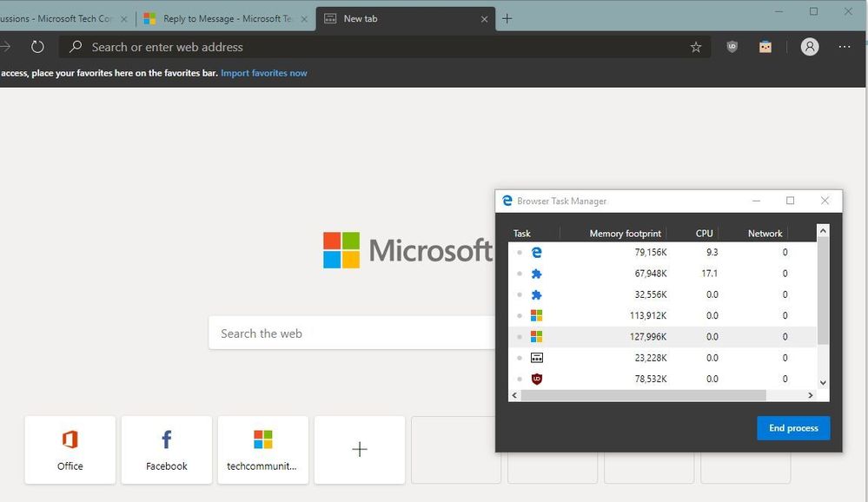Switch to Reply to Message tab
Viewport: 868px width, 502px height.
[x=226, y=19]
